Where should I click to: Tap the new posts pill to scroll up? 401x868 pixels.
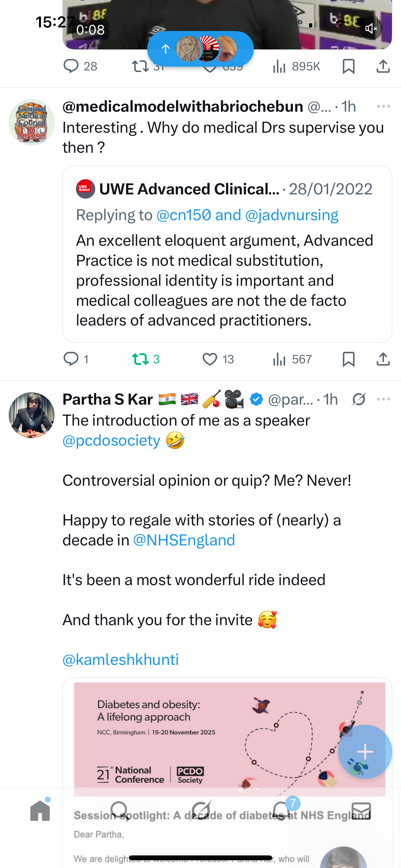[200, 49]
